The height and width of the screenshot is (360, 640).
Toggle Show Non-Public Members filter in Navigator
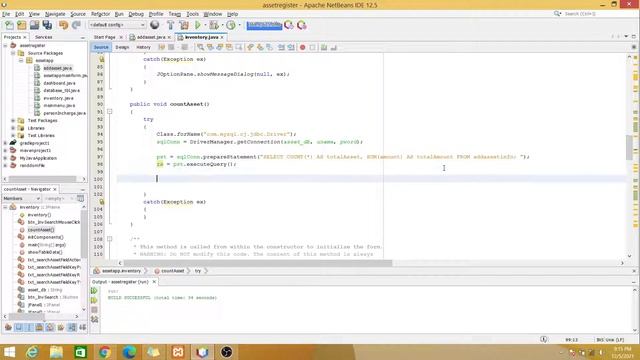[x=39, y=327]
